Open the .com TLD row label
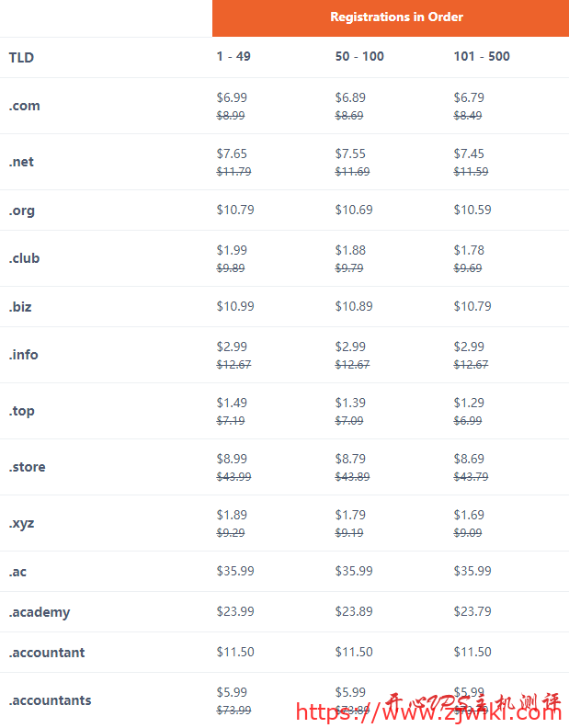The image size is (569, 728). [x=25, y=106]
